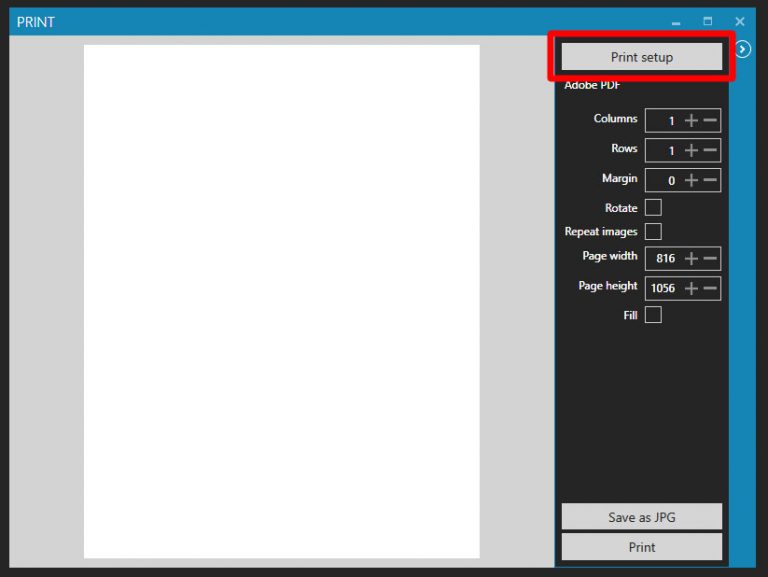Decrease Margin with the minus icon
Screen dimensions: 768x577
710,181
